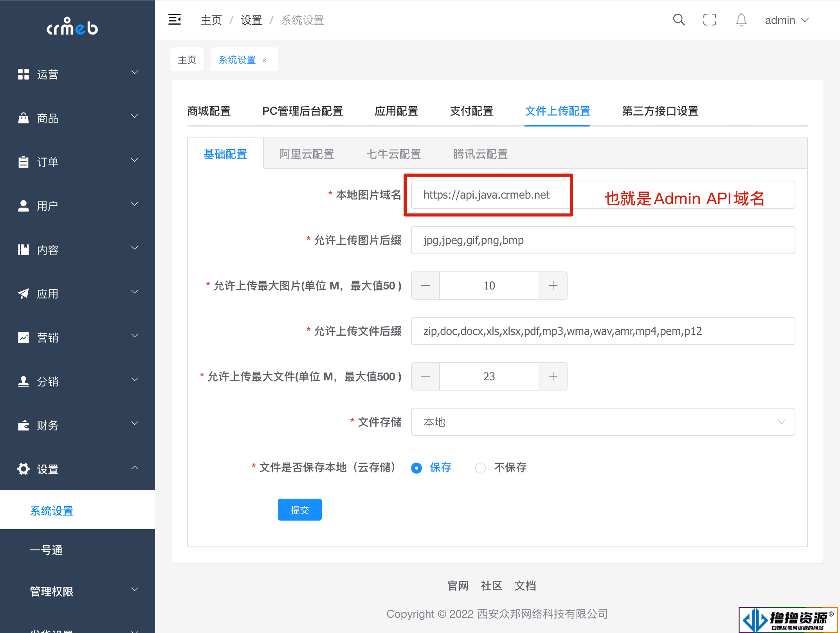Open the admin user dropdown
Screen dimensions: 840x633
point(787,20)
